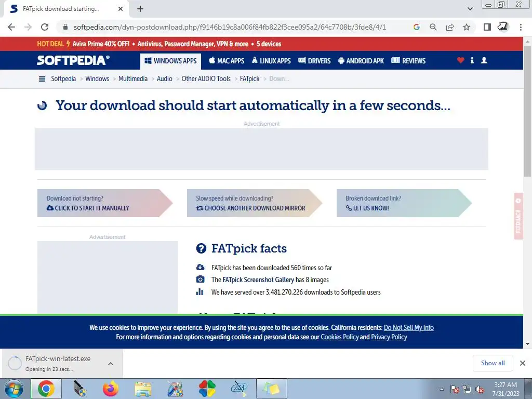Image resolution: width=532 pixels, height=399 pixels.
Task: Click the red heart favorites icon
Action: [x=460, y=60]
